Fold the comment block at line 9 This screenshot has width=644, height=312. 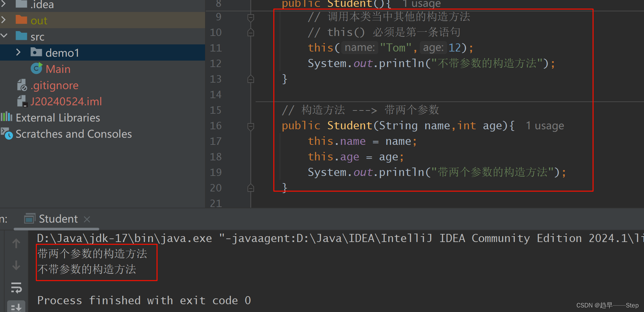click(x=250, y=17)
